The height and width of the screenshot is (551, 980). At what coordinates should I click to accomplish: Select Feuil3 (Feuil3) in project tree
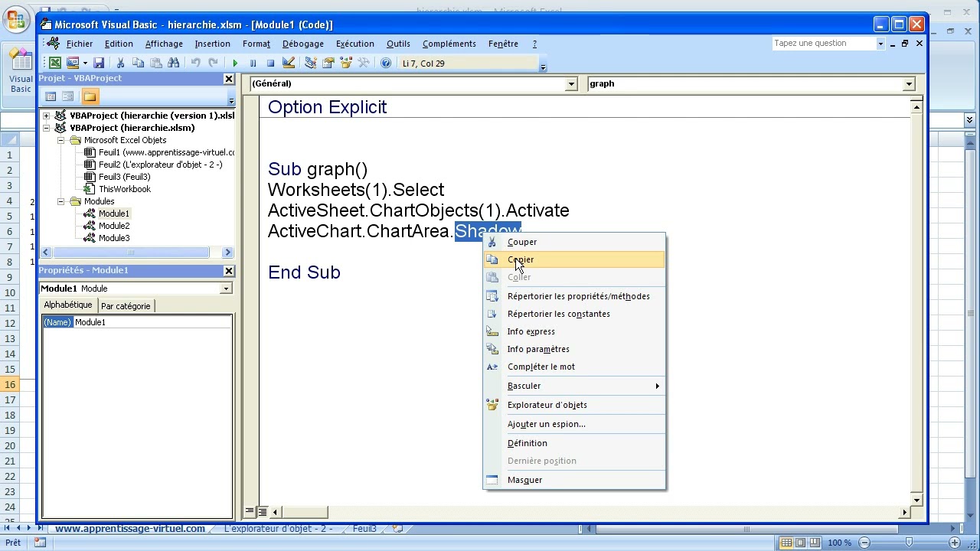124,177
